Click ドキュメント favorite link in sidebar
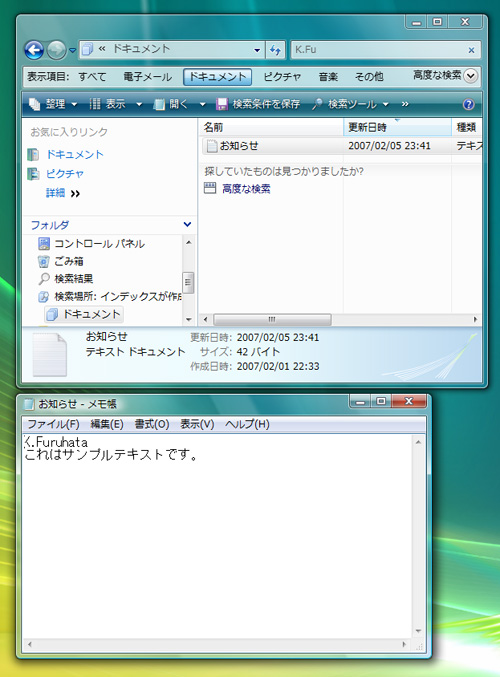The height and width of the screenshot is (677, 500). click(x=75, y=155)
